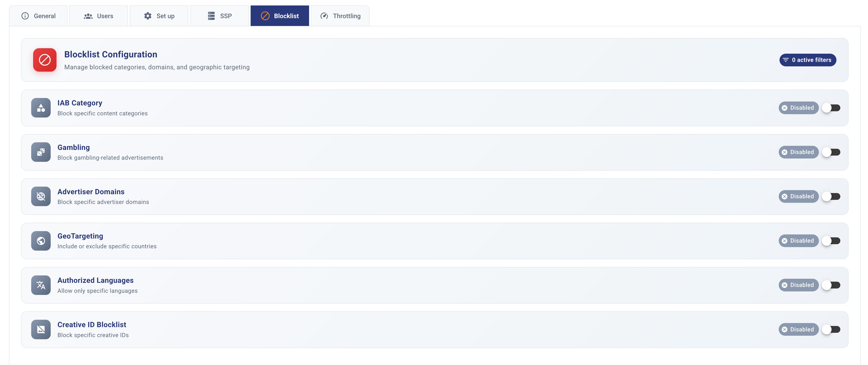
Task: Turn on the Gambling blocking switch
Action: tap(831, 152)
